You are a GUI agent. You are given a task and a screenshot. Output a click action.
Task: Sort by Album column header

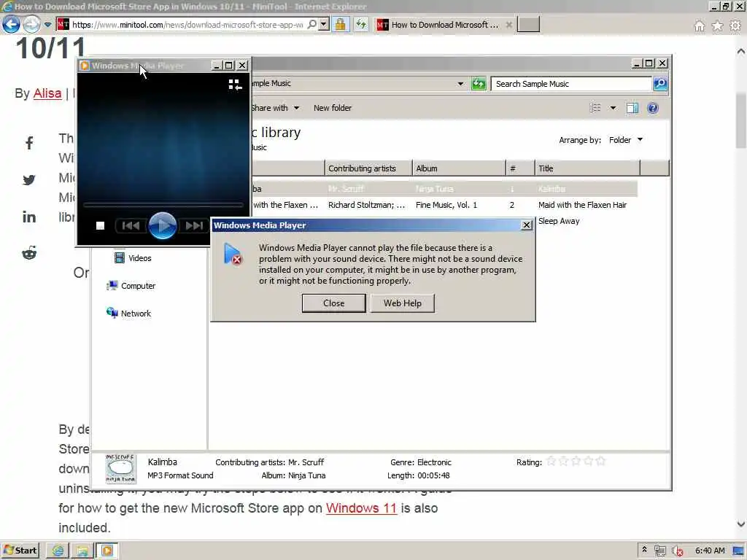(459, 168)
